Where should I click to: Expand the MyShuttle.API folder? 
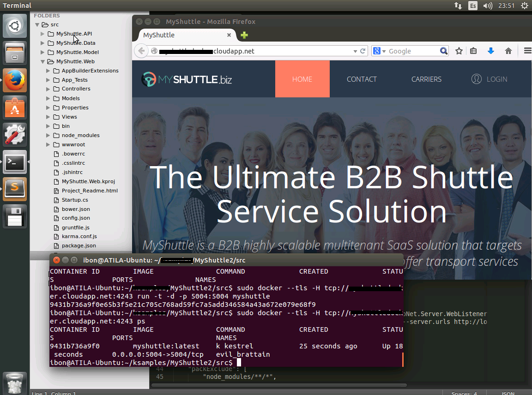[x=42, y=34]
